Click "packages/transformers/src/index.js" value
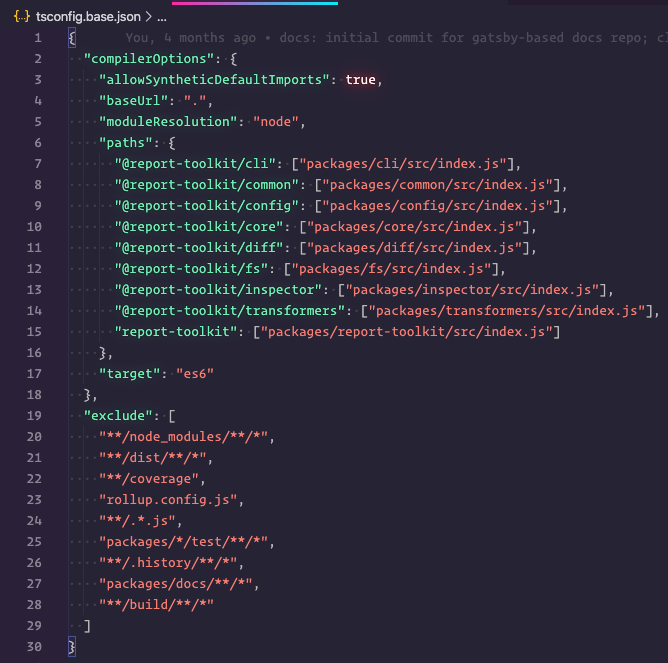The height and width of the screenshot is (663, 668). click(x=507, y=311)
